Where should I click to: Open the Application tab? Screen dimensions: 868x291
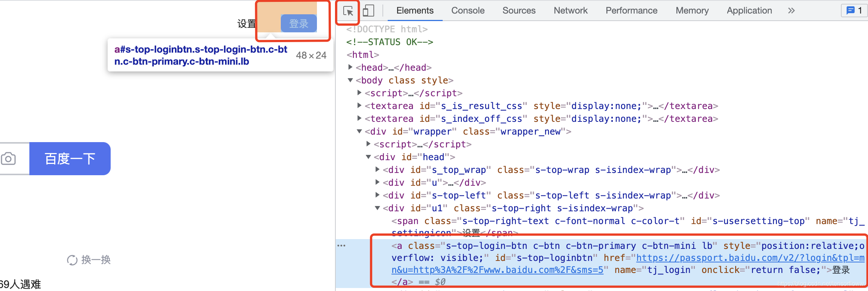749,11
